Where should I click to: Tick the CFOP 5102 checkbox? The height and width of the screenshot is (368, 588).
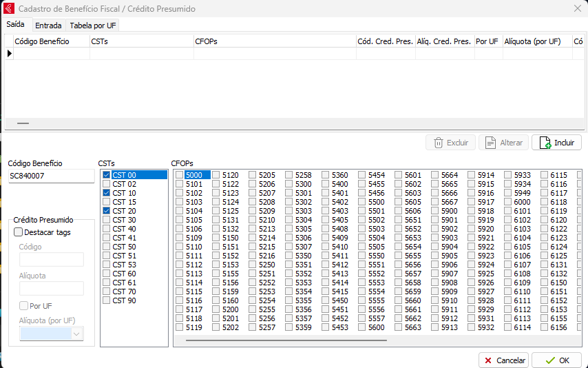tap(180, 194)
